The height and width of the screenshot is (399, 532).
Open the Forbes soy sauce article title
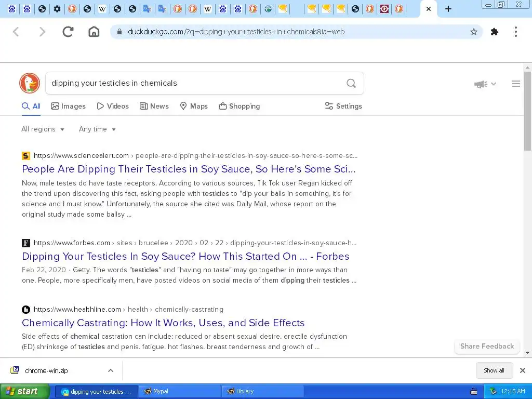[x=185, y=256]
